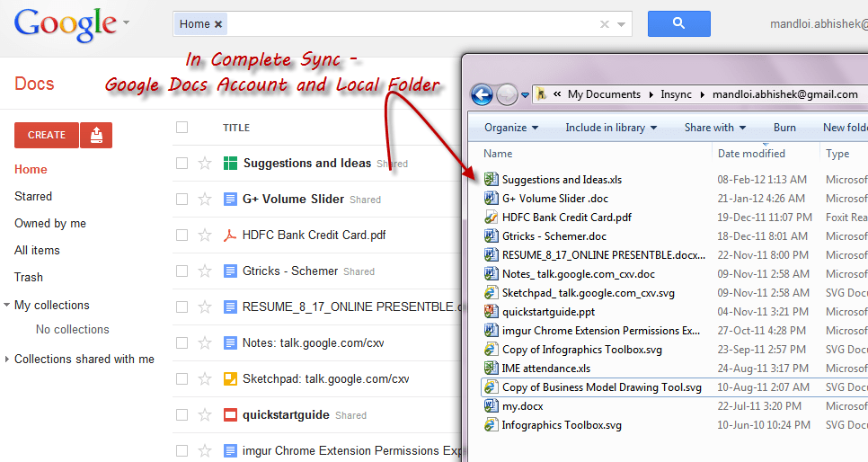The image size is (868, 462).
Task: Click the red CREATE button
Action: click(x=47, y=135)
